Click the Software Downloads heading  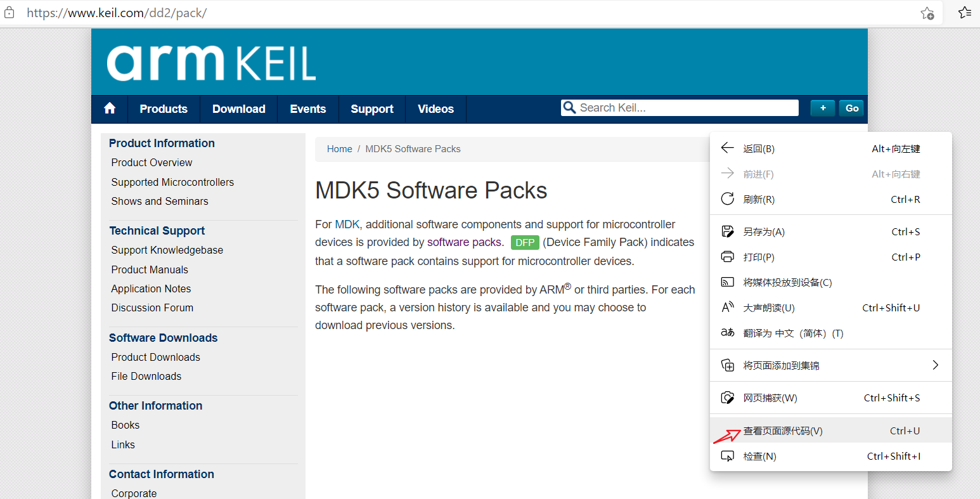point(163,338)
